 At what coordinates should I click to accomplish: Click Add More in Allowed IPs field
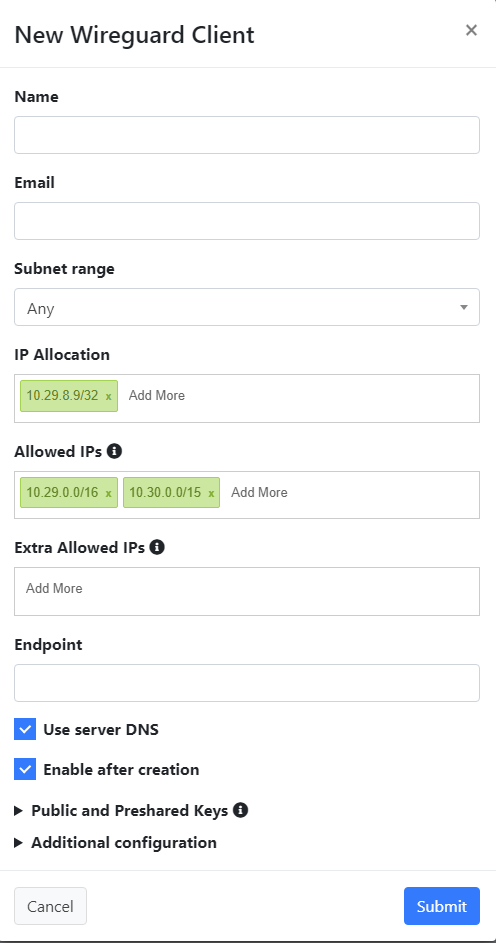(x=259, y=493)
